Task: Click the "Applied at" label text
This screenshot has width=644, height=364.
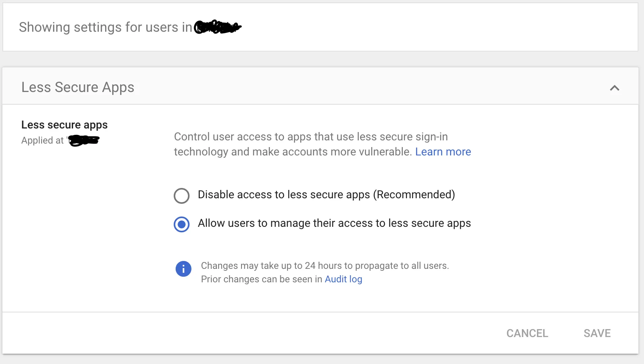Action: coord(42,140)
